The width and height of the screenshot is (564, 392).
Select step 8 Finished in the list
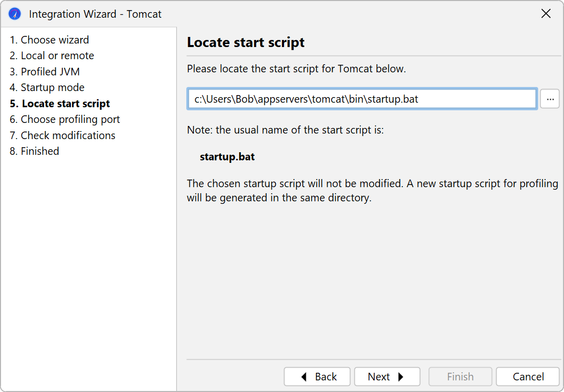point(34,151)
